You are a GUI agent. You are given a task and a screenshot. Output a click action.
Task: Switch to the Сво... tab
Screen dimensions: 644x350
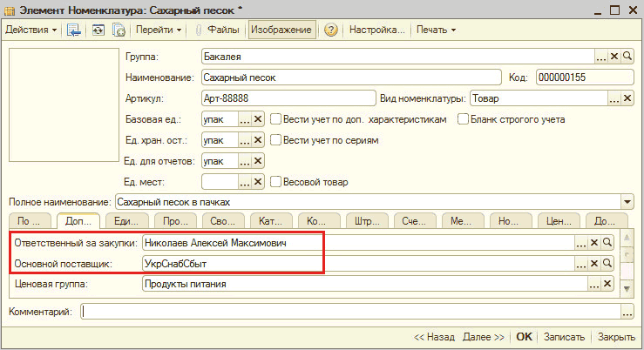[223, 221]
